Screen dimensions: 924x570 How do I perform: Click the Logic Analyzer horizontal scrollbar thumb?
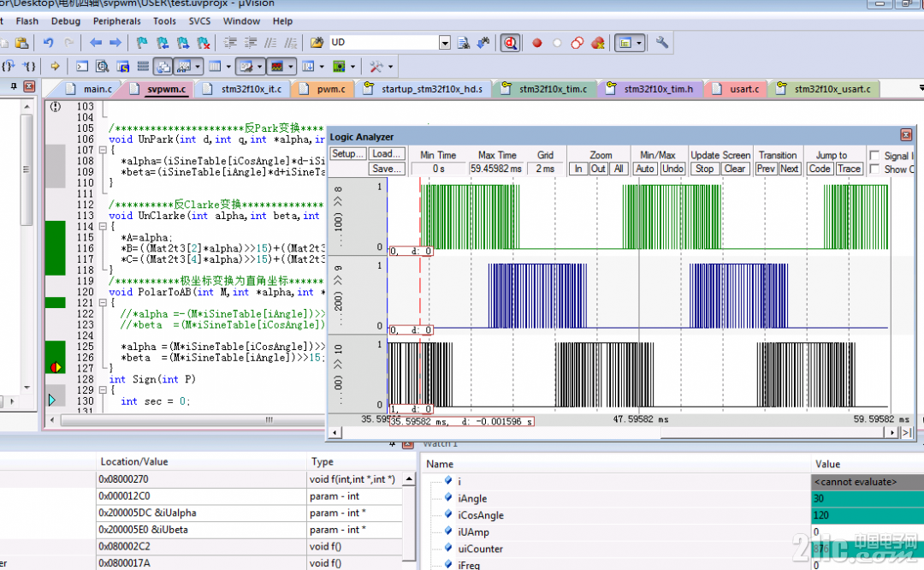pyautogui.click(x=772, y=433)
